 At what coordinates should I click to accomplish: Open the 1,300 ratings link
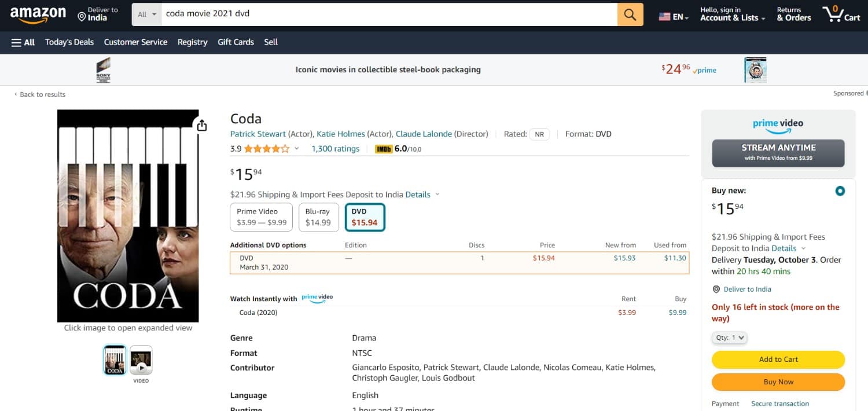coord(336,149)
